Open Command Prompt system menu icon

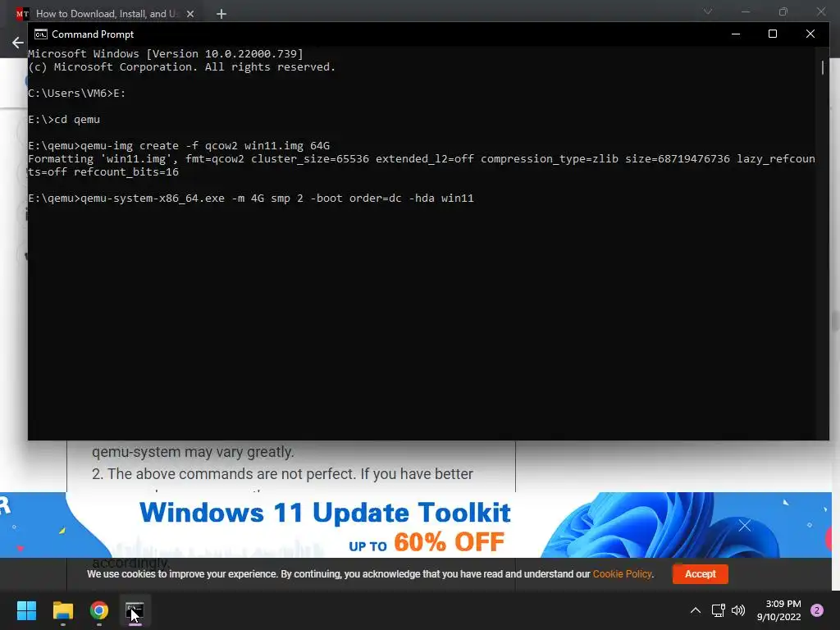[41, 34]
